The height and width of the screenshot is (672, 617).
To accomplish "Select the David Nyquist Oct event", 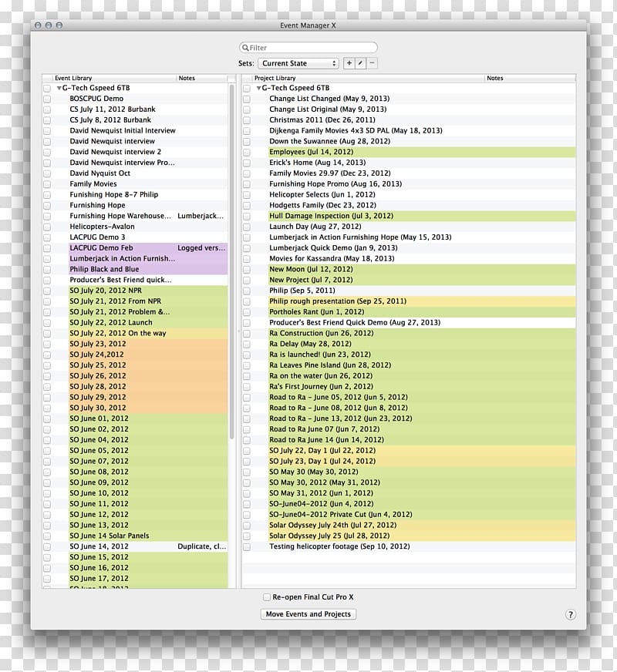I will [x=100, y=173].
